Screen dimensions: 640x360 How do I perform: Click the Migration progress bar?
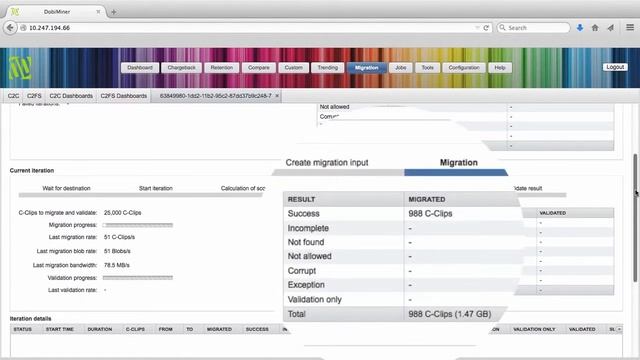pyautogui.click(x=138, y=225)
